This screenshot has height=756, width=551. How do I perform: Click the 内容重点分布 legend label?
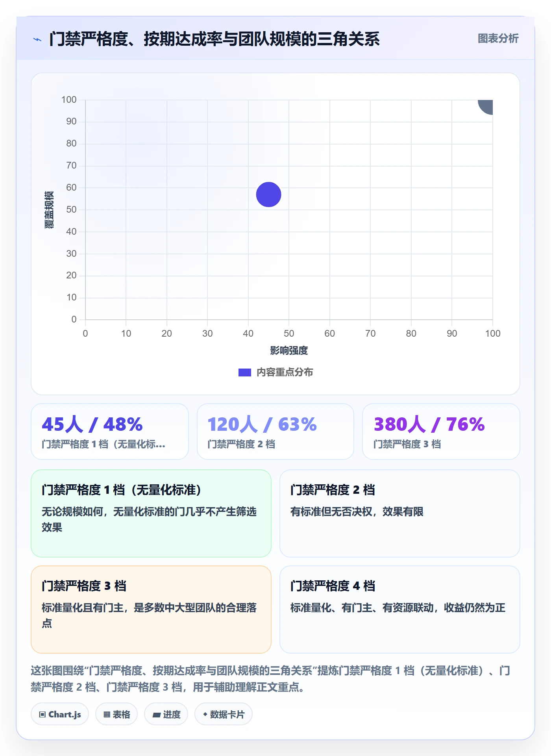(285, 372)
